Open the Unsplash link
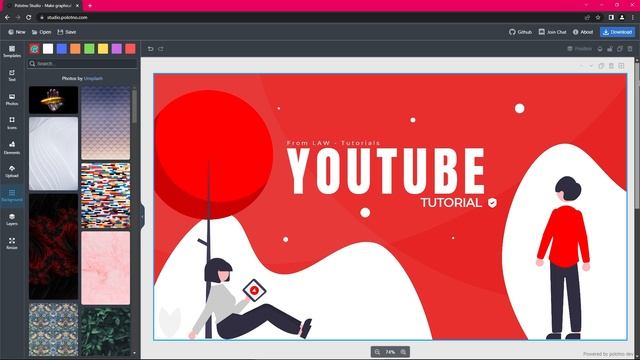The width and height of the screenshot is (640, 360). point(93,78)
